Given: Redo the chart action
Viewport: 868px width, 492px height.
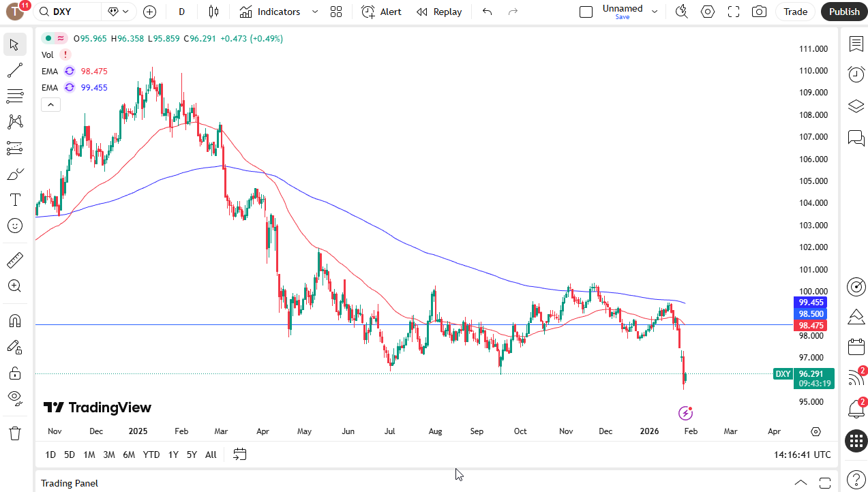Looking at the screenshot, I should point(513,12).
